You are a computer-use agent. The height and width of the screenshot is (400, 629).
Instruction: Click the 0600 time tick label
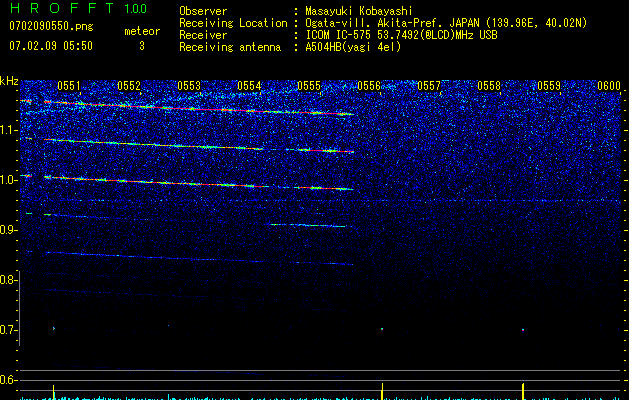point(609,86)
